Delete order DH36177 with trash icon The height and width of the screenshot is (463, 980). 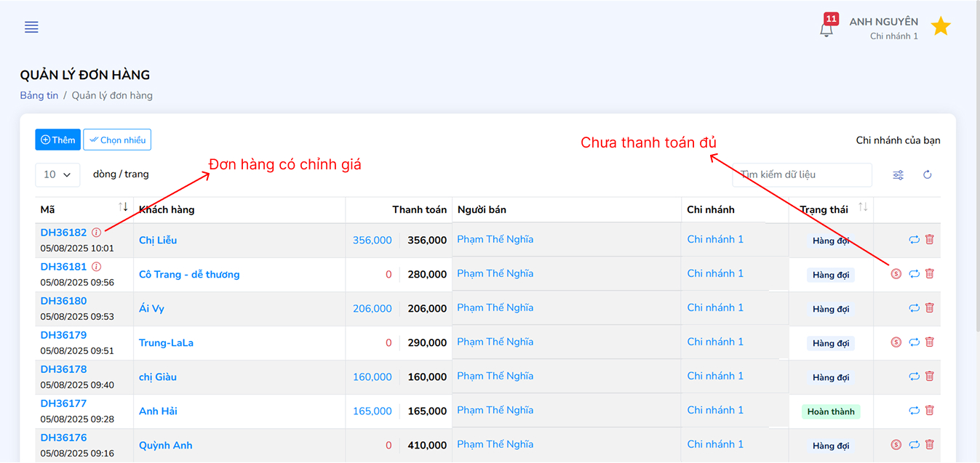click(929, 411)
